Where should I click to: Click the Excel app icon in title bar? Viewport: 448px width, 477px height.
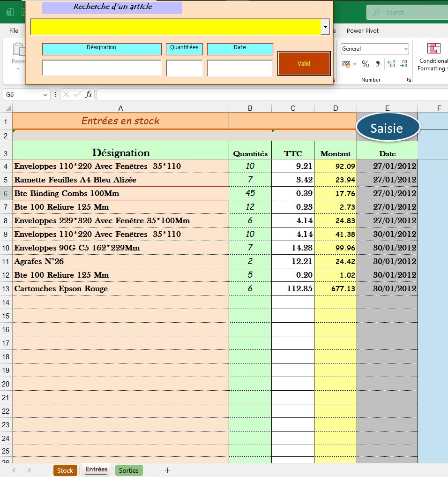tap(10, 12)
